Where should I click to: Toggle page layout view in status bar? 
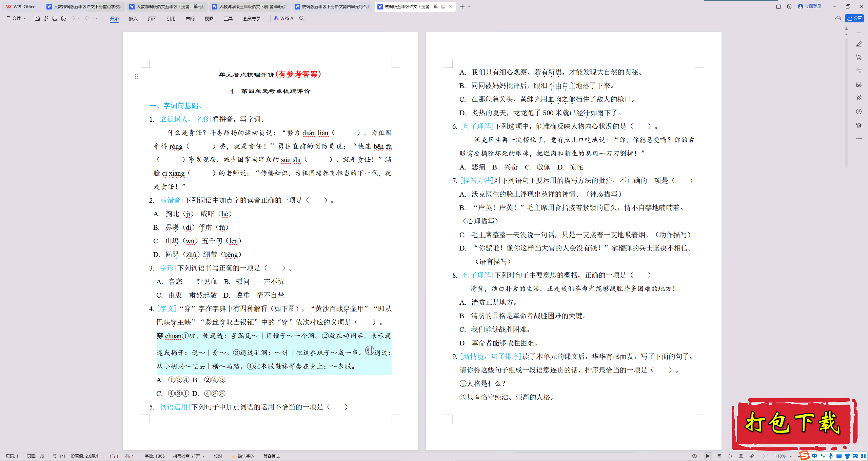(708, 456)
